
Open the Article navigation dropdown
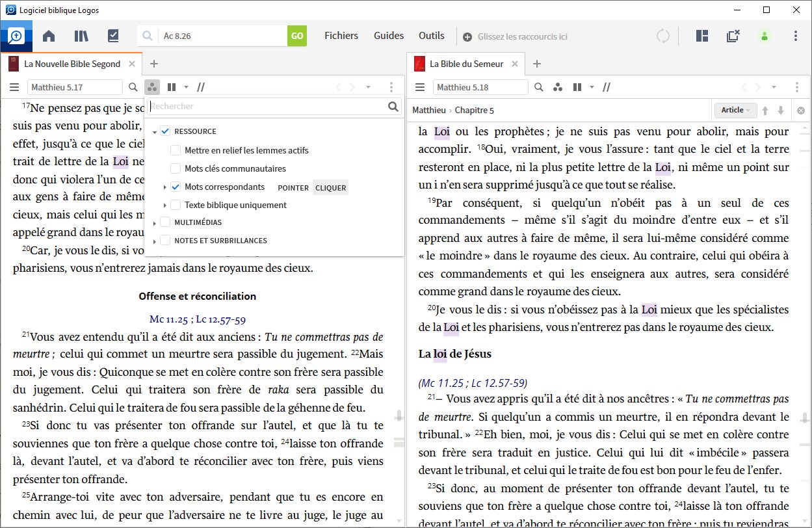click(736, 111)
